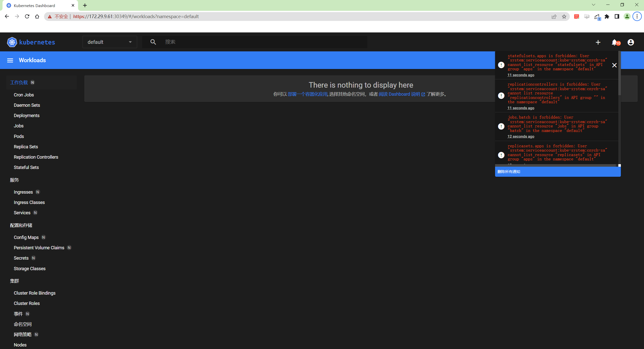
Task: Click the red extension icon in toolbar
Action: tap(577, 17)
